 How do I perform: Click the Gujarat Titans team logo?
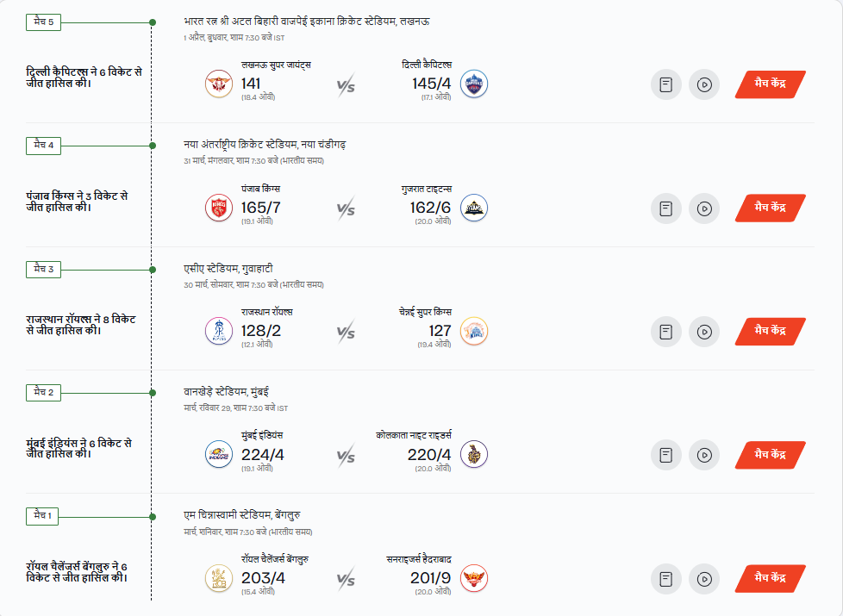pos(473,208)
